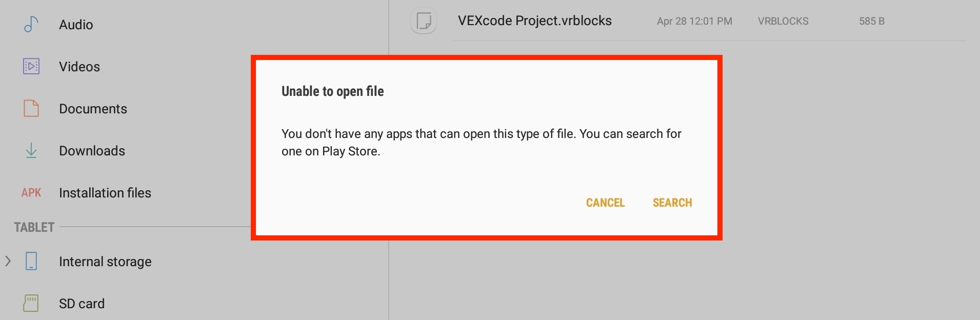
Task: Click the VEXcode Project file thumbnail icon
Action: click(424, 21)
